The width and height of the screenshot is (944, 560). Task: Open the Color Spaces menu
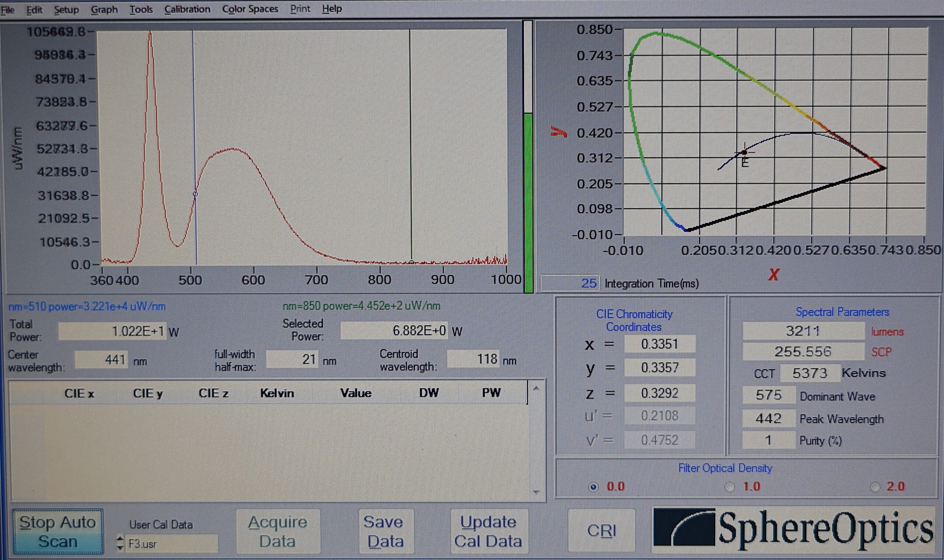coord(250,9)
